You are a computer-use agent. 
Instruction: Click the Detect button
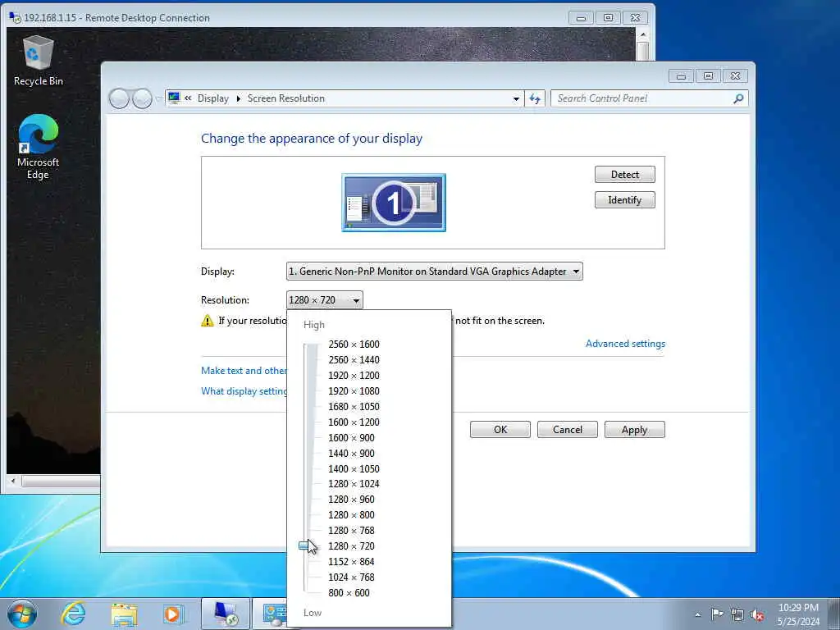tap(624, 174)
